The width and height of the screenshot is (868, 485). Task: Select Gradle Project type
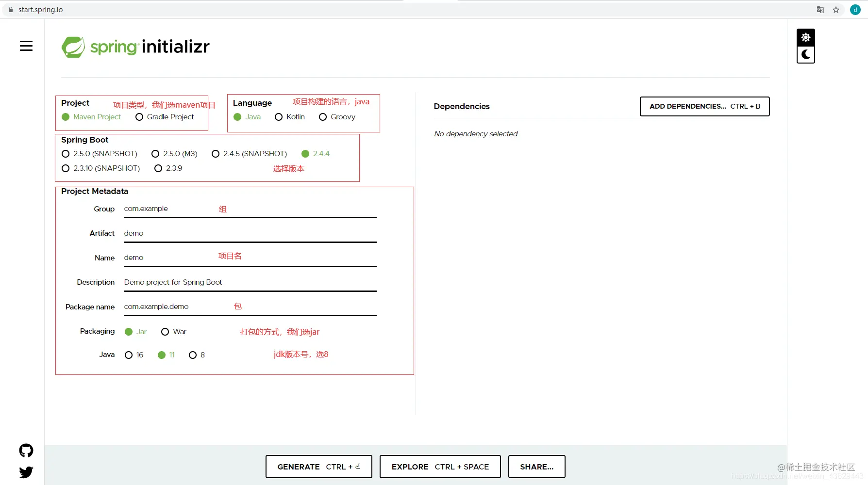click(165, 117)
